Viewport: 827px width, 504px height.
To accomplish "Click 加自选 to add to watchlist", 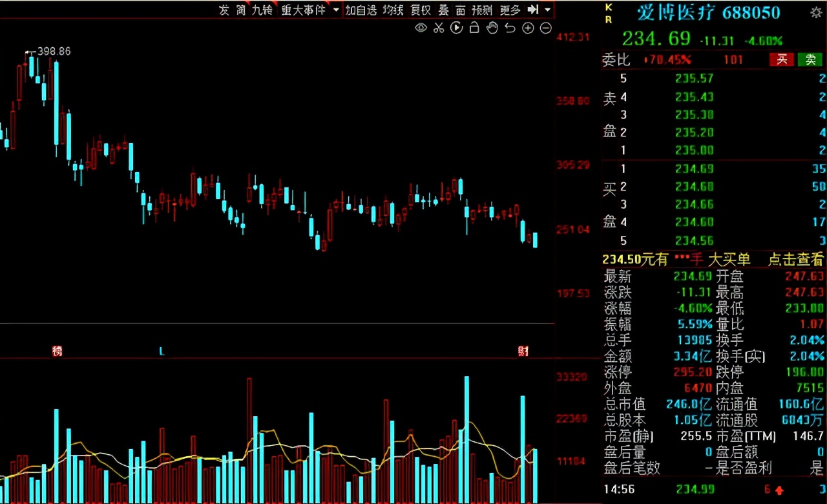I will (361, 10).
